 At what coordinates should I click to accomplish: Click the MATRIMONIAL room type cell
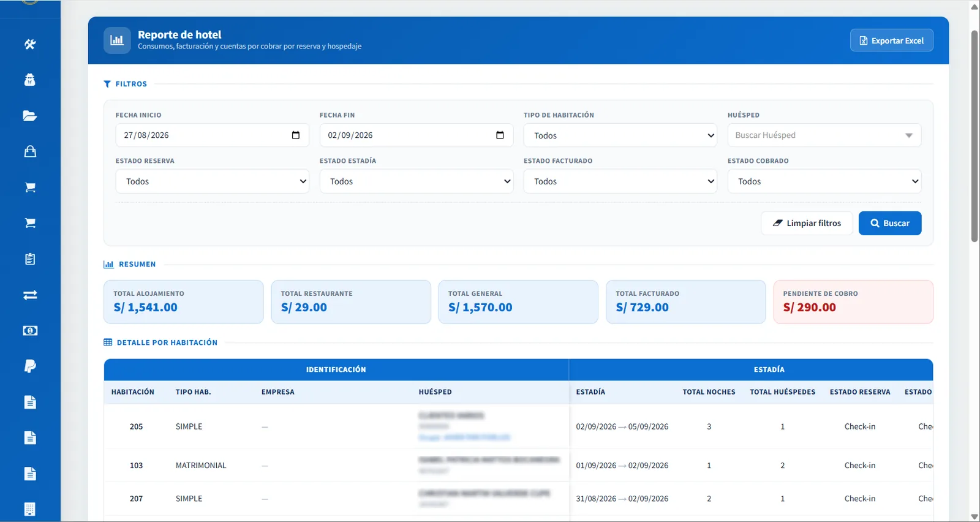pyautogui.click(x=201, y=466)
